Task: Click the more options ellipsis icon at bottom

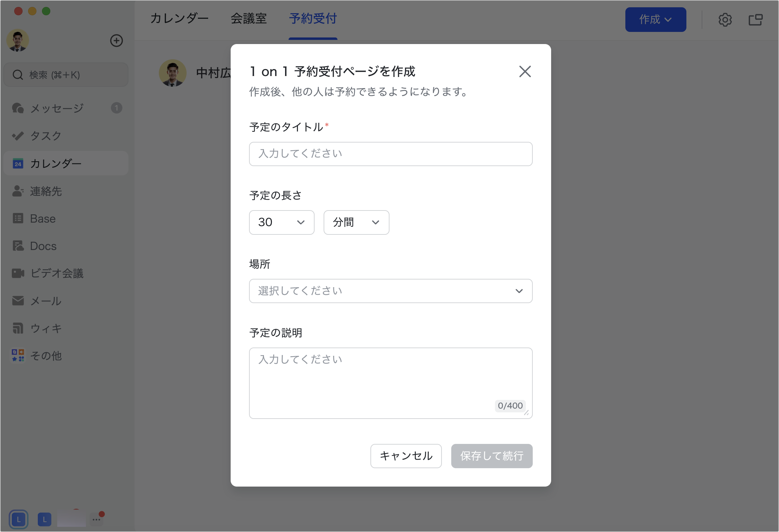Action: tap(96, 519)
